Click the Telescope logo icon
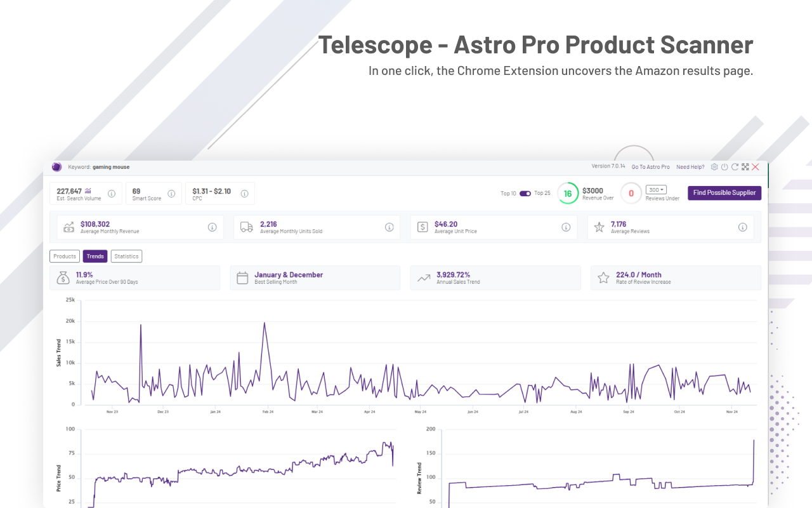 point(56,167)
